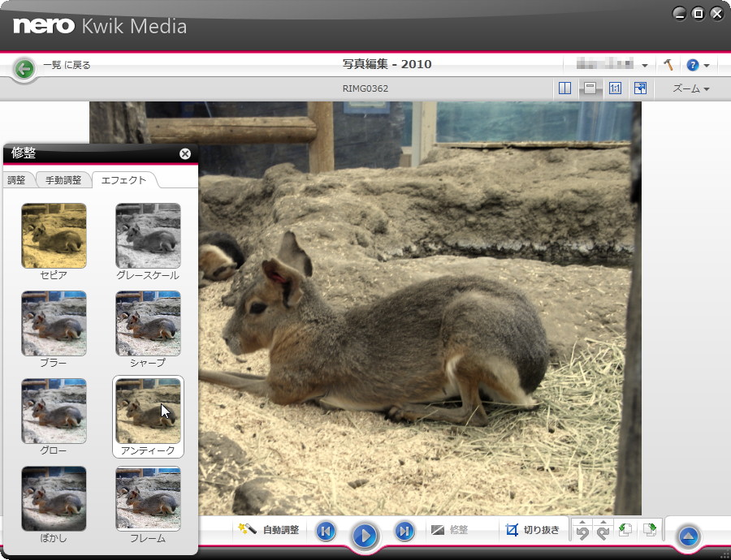Select the fit-to-window view icon
Viewport: 731px width, 560px height.
click(x=590, y=88)
